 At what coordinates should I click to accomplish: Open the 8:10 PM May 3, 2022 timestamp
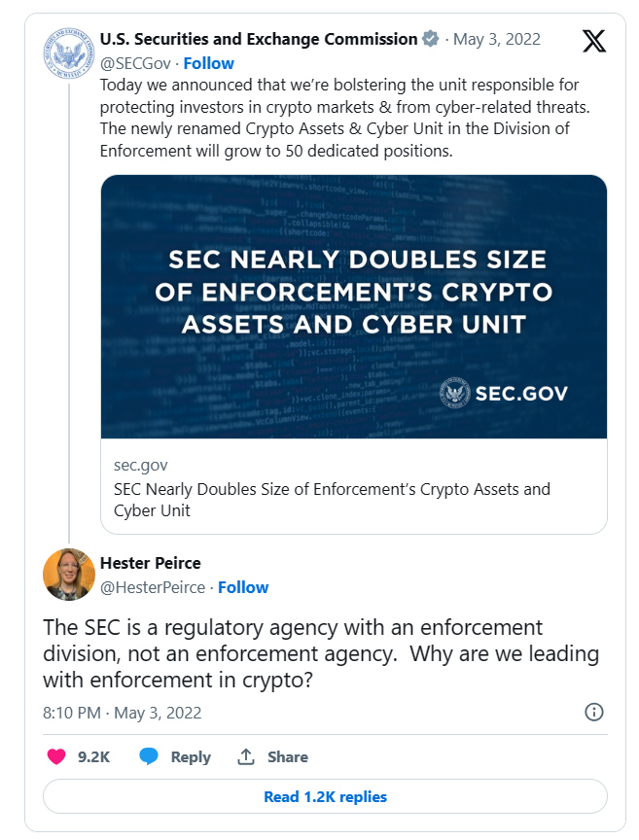click(x=123, y=713)
